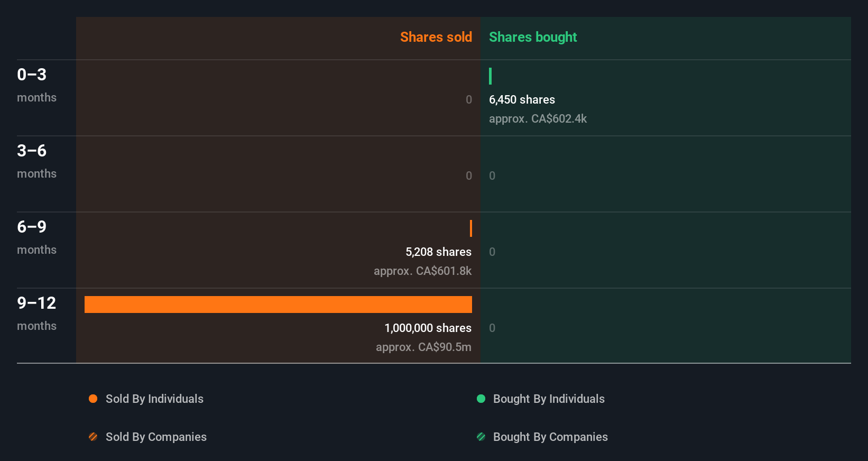Click the thin orange 6–9 months sold bar

(x=471, y=228)
